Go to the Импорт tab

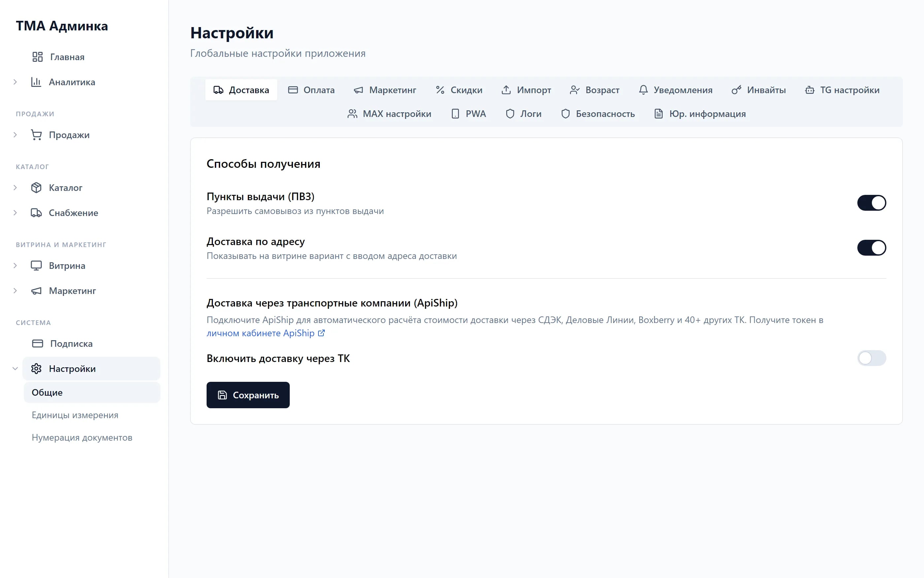pyautogui.click(x=526, y=90)
